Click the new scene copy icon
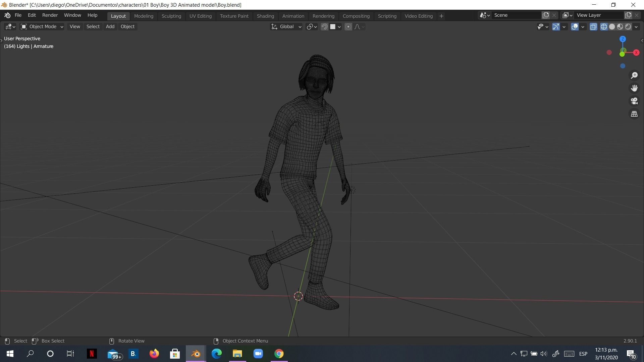Viewport: 644px width, 362px height. [x=546, y=15]
